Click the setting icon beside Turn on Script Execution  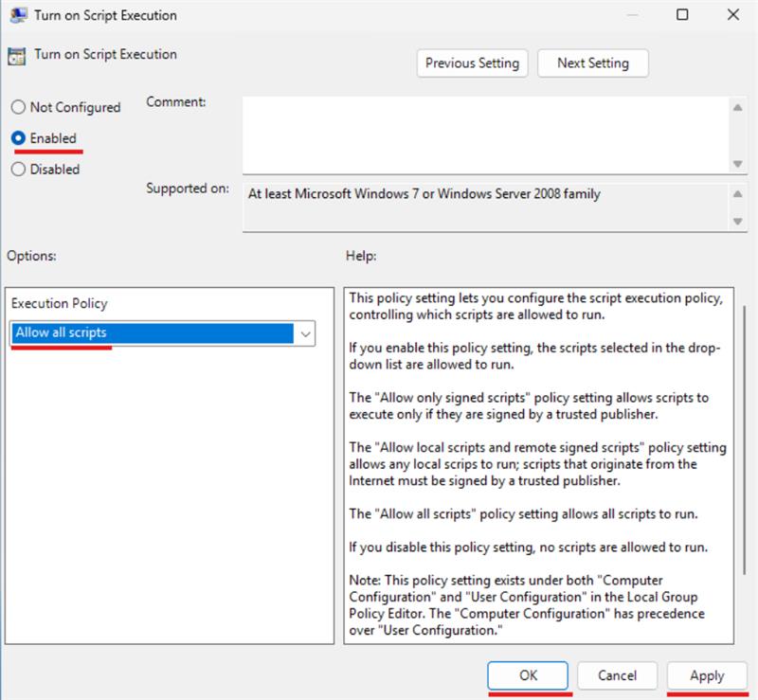(x=17, y=55)
